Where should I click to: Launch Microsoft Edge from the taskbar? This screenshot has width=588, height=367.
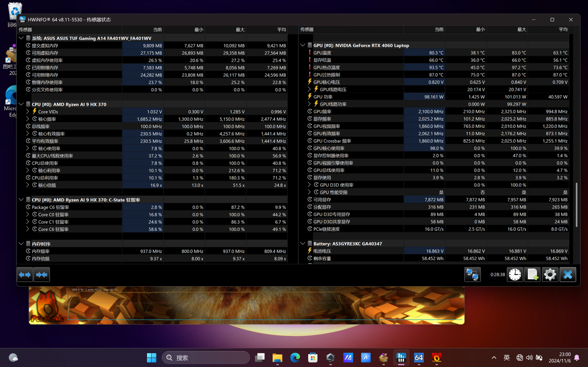pos(295,358)
